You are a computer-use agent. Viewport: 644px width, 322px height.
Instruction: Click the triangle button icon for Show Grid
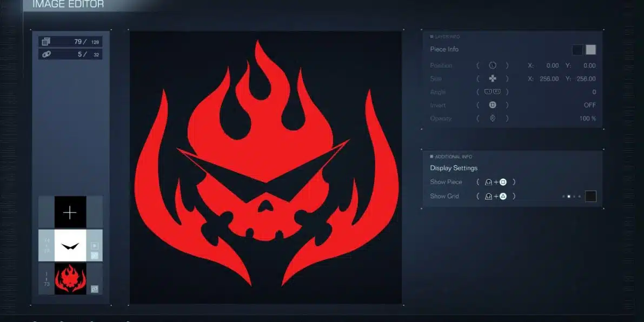[x=503, y=196]
